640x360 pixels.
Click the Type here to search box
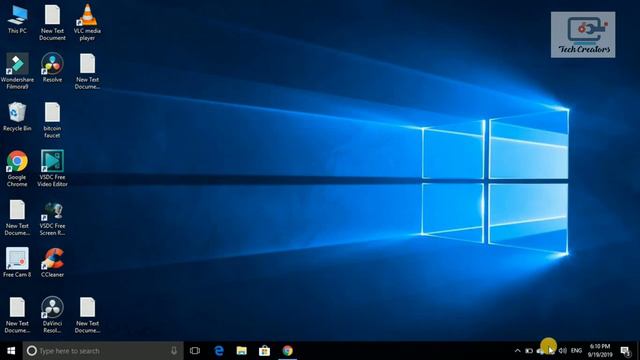click(x=103, y=351)
